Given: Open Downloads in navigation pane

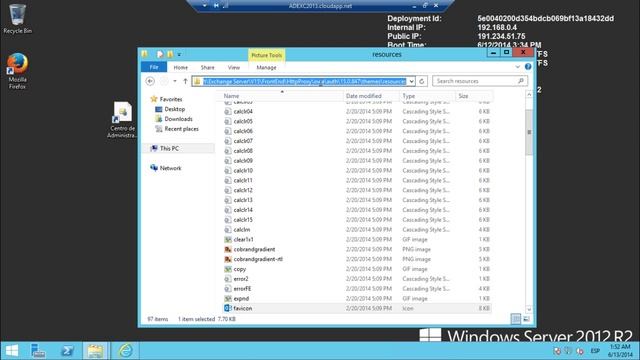Looking at the screenshot, I should click(x=178, y=119).
